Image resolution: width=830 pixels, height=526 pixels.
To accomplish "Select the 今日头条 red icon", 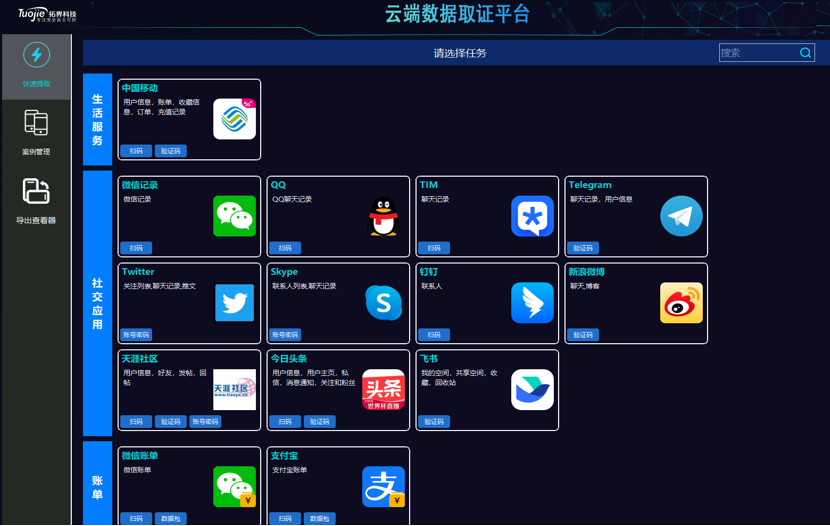I will 383,389.
